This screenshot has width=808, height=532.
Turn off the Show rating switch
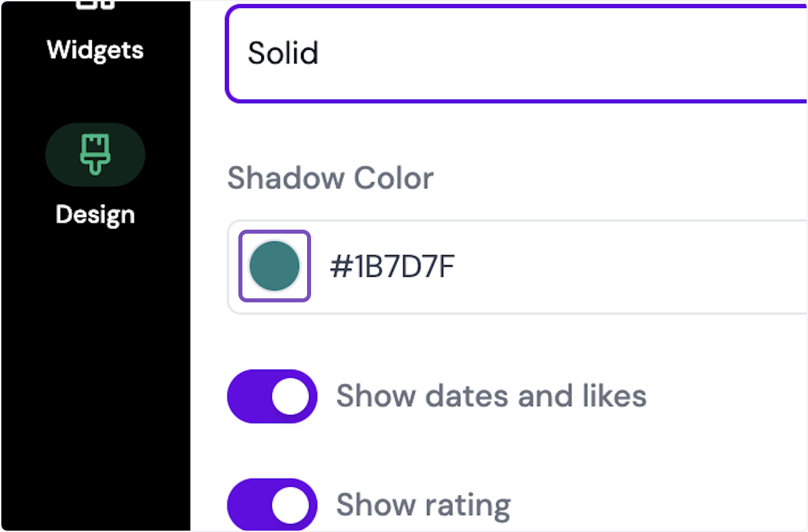click(x=272, y=504)
